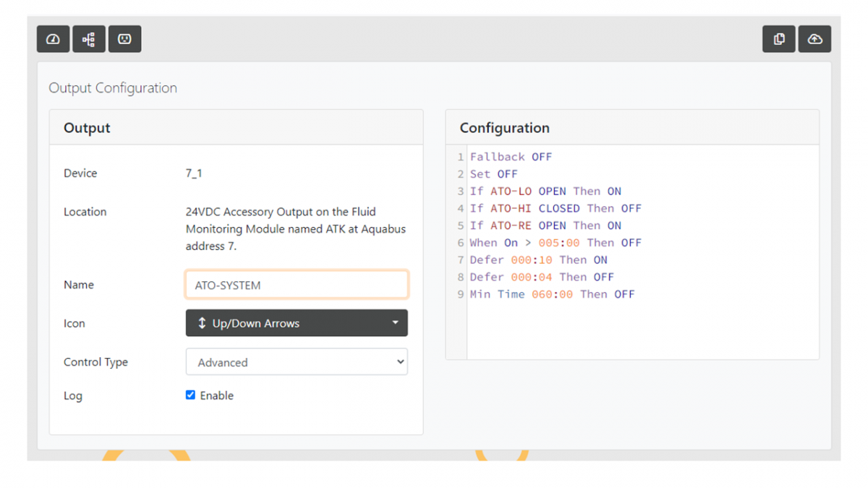The height and width of the screenshot is (488, 868).
Task: Click the device value 7_1
Action: pyautogui.click(x=194, y=174)
